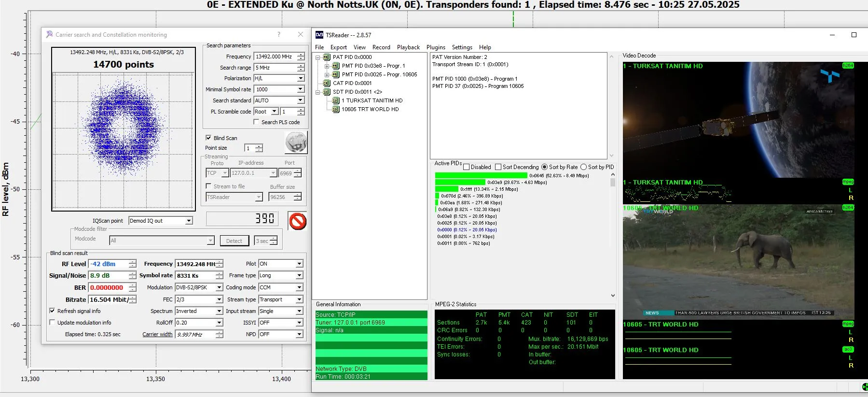The image size is (868, 397).
Task: Click the SDT PID 0x0011 node icon
Action: pyautogui.click(x=327, y=92)
